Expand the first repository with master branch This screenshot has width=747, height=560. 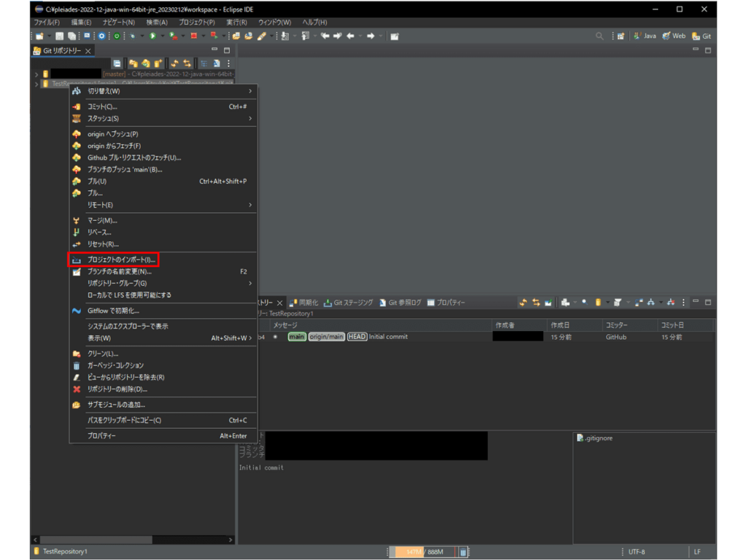(x=36, y=74)
